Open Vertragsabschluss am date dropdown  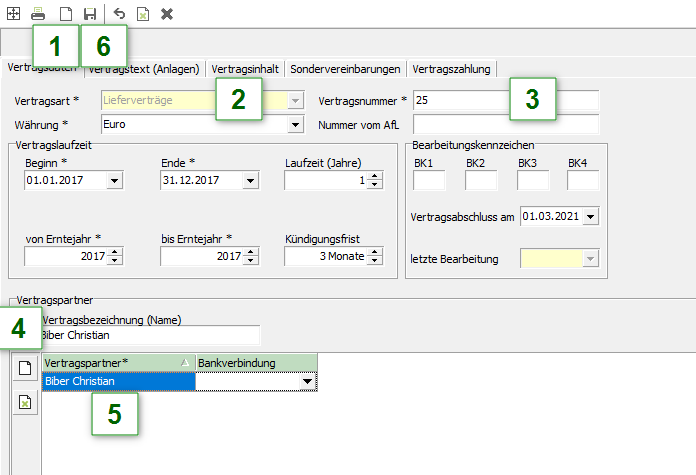point(590,216)
